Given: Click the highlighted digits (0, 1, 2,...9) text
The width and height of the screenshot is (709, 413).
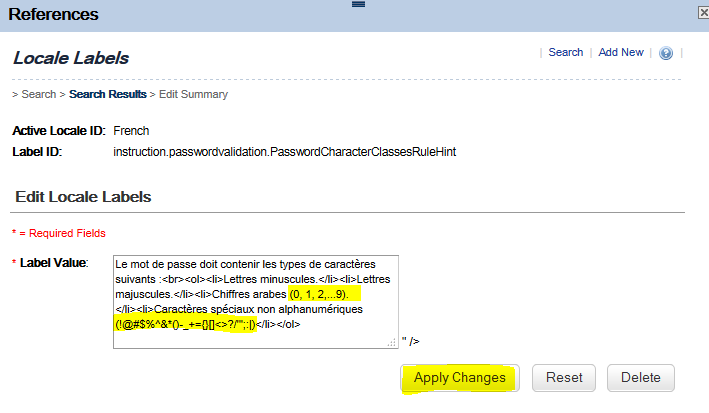Looking at the screenshot, I should [x=319, y=294].
